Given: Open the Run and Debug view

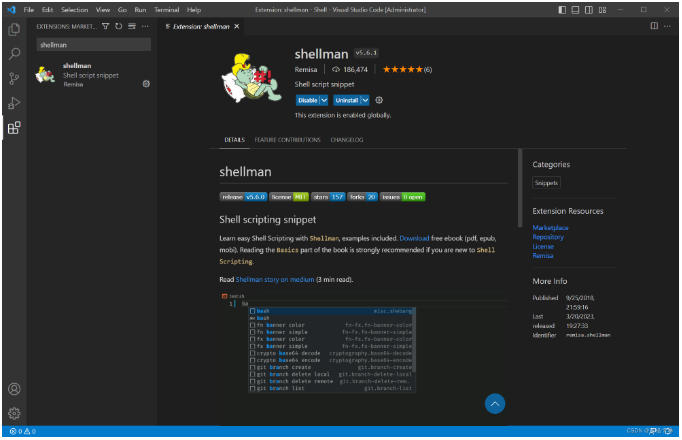Looking at the screenshot, I should [x=14, y=103].
